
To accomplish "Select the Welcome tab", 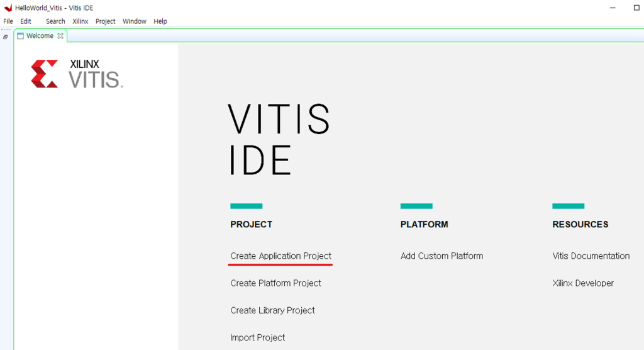I will (40, 36).
